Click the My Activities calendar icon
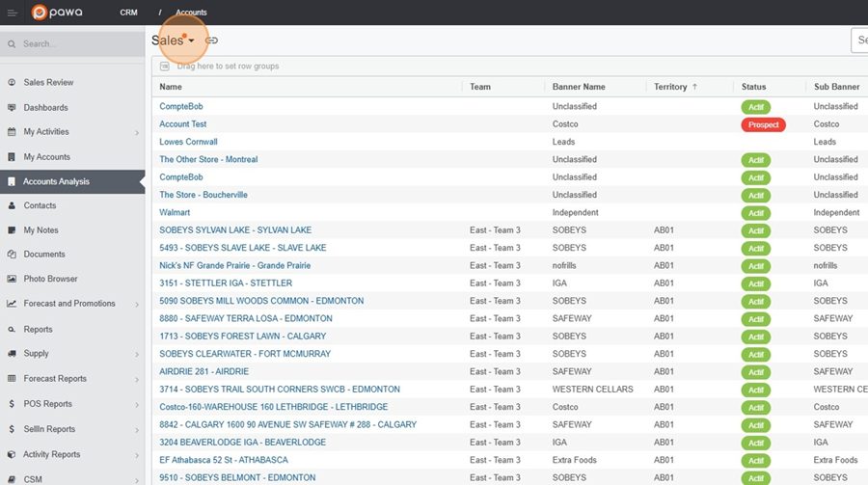 pyautogui.click(x=12, y=132)
